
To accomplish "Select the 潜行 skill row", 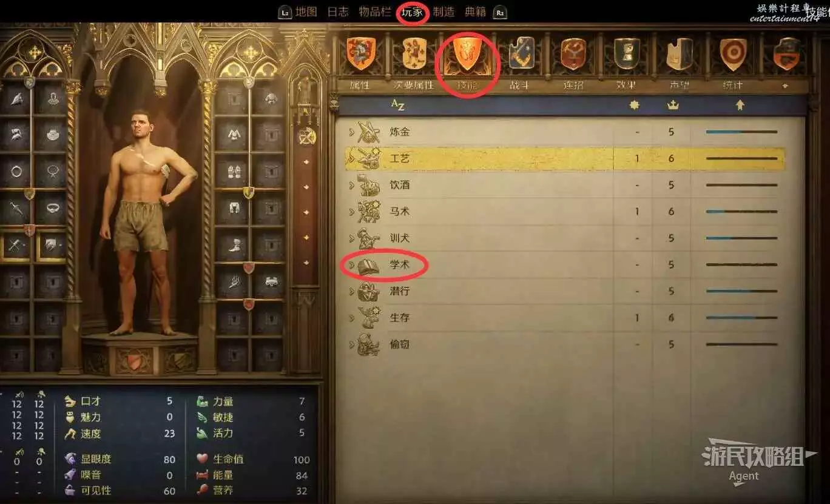I will (564, 291).
